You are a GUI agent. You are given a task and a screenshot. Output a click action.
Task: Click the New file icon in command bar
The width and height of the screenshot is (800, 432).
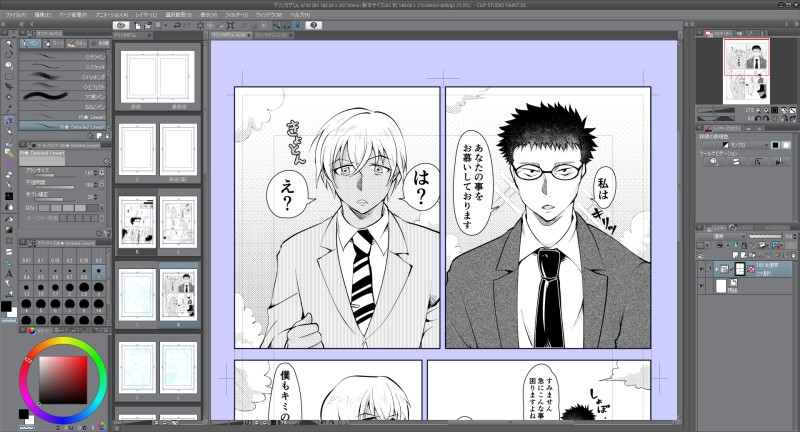tap(138, 25)
